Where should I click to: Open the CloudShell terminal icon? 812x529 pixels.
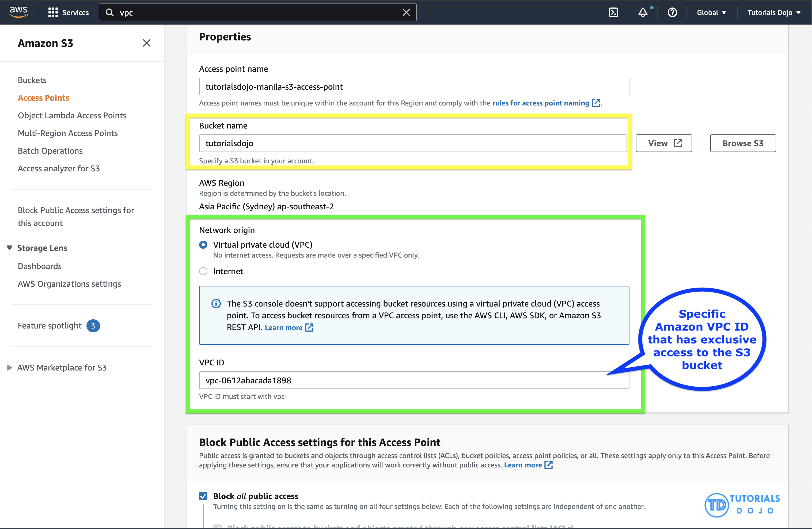coord(613,13)
